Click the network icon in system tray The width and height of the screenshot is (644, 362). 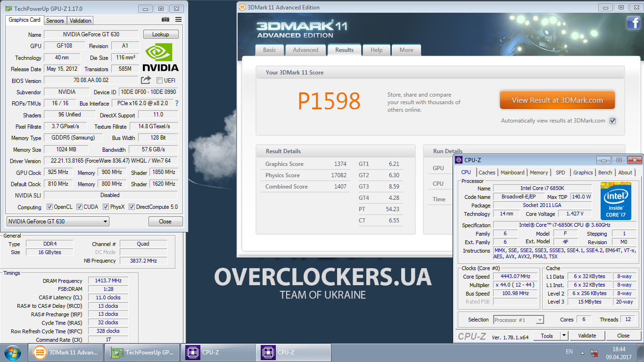pos(594,353)
